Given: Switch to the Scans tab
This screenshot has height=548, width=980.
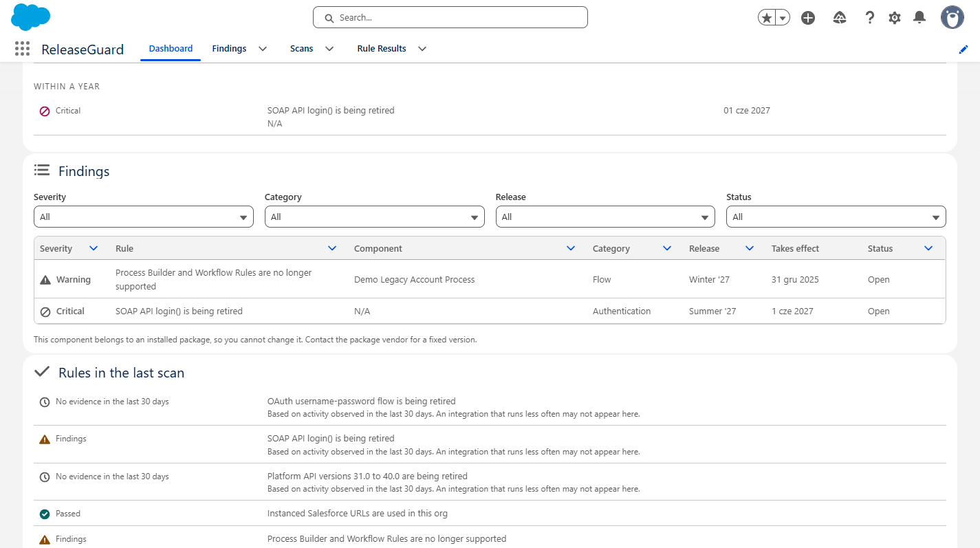Looking at the screenshot, I should (x=301, y=49).
